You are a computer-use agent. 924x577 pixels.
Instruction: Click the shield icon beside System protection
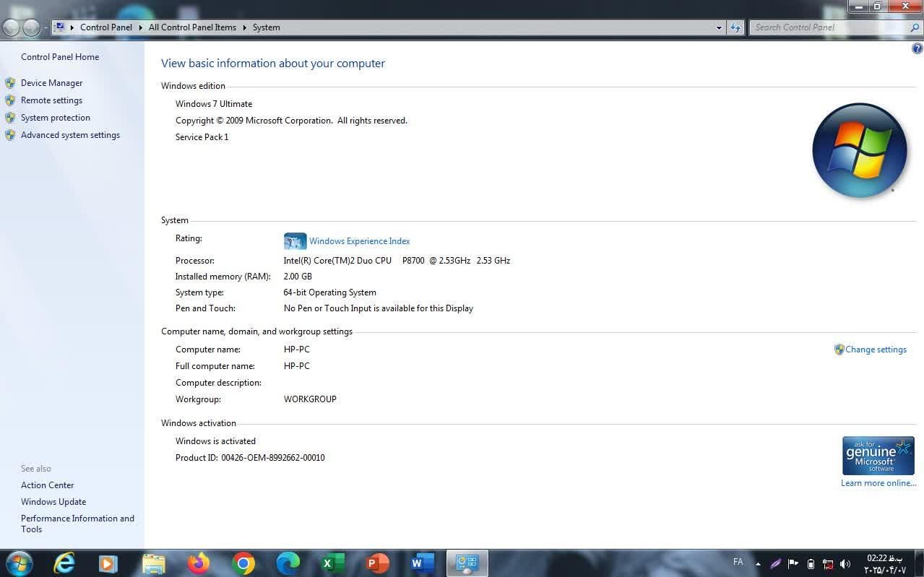10,118
